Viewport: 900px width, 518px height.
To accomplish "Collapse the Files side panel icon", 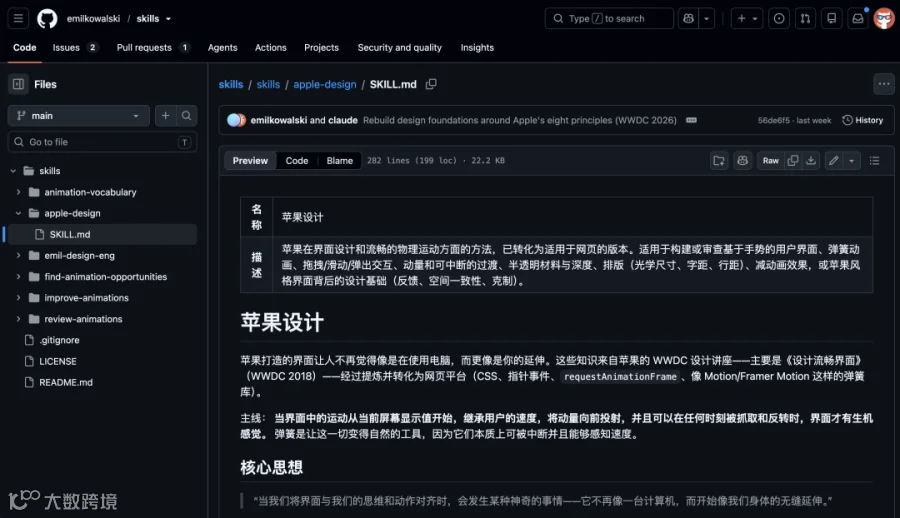I will tap(18, 84).
